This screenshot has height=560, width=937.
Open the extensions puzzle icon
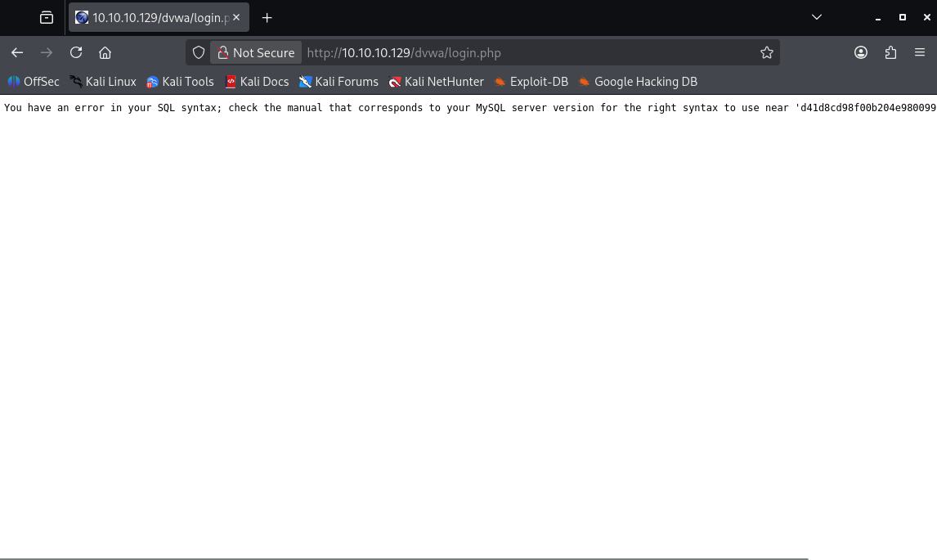tap(890, 52)
